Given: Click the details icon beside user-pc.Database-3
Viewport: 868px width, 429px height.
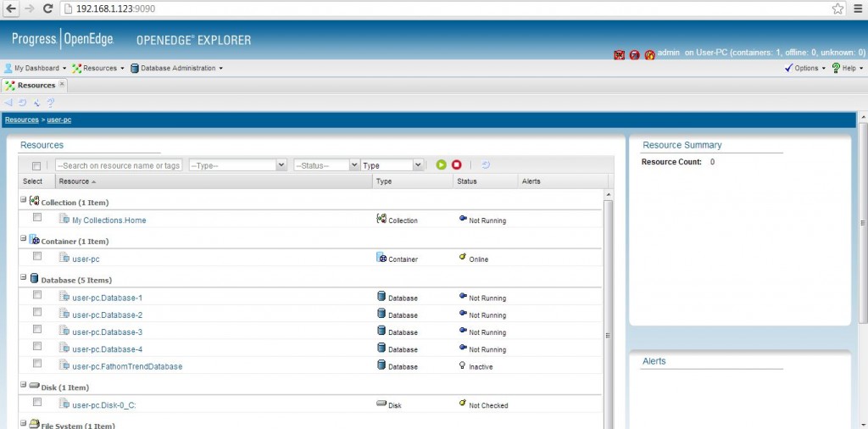Looking at the screenshot, I should [x=64, y=331].
